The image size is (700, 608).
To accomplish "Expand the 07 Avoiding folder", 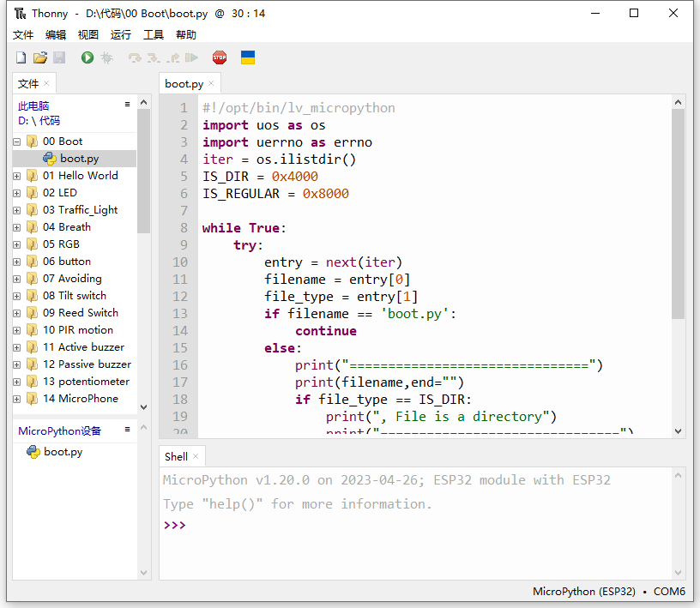I will 17,279.
